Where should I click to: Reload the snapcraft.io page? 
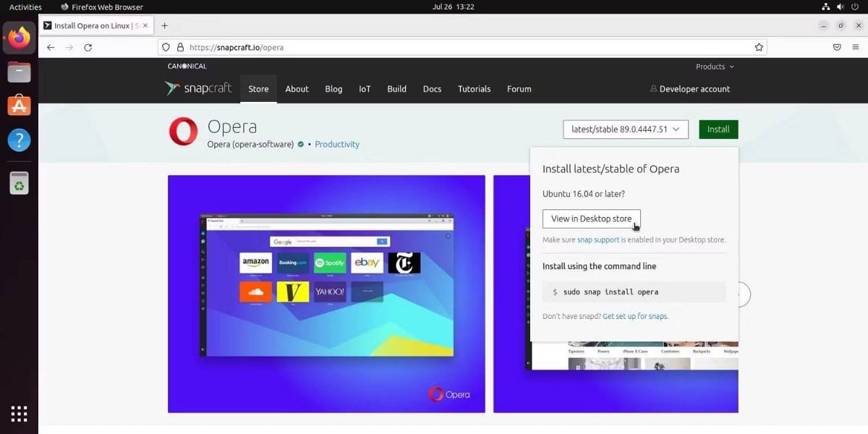click(x=88, y=46)
